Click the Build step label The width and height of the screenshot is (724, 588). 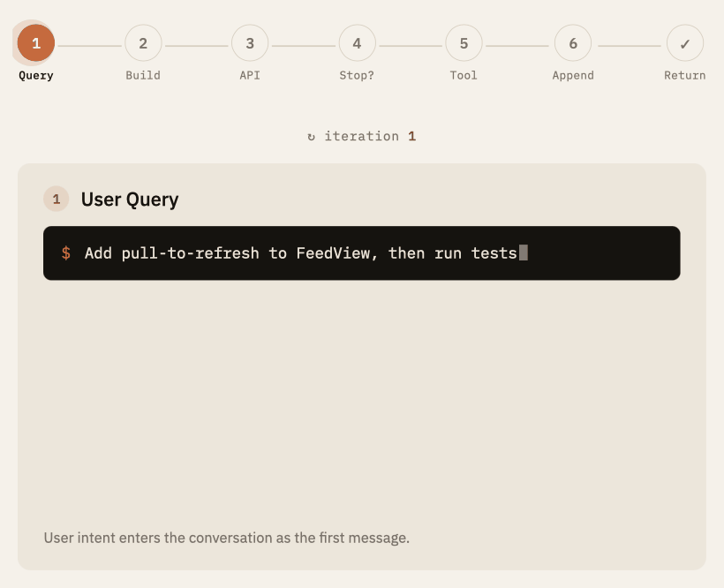point(143,75)
